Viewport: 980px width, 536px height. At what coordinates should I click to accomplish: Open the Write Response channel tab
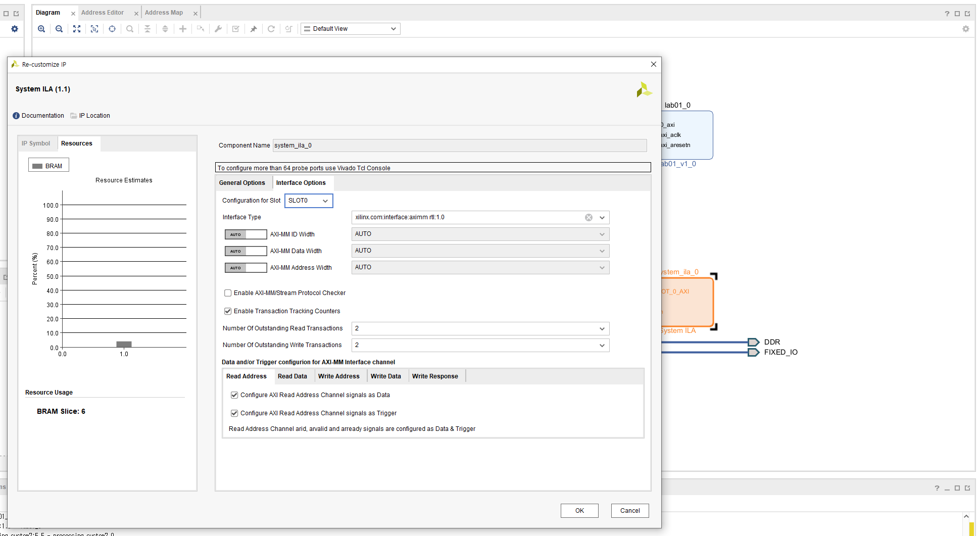[435, 376]
